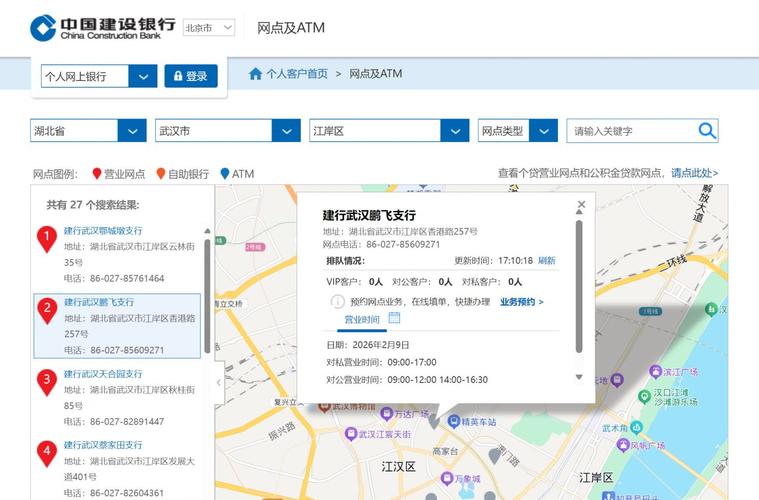Open the 业务预约 appointment link
Image resolution: width=759 pixels, height=500 pixels.
click(522, 302)
